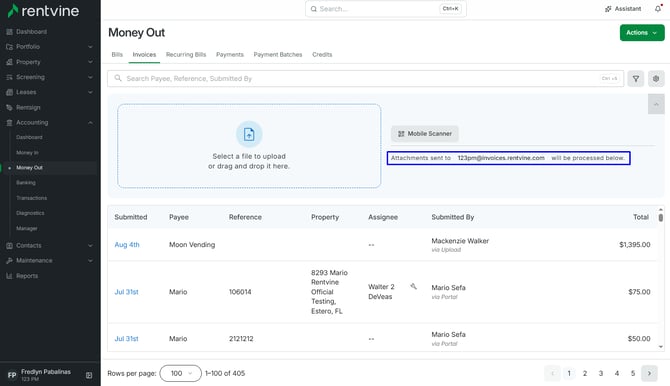Viewport: 670px width, 386px height.
Task: Switch to the Bills tab
Action: 117,55
